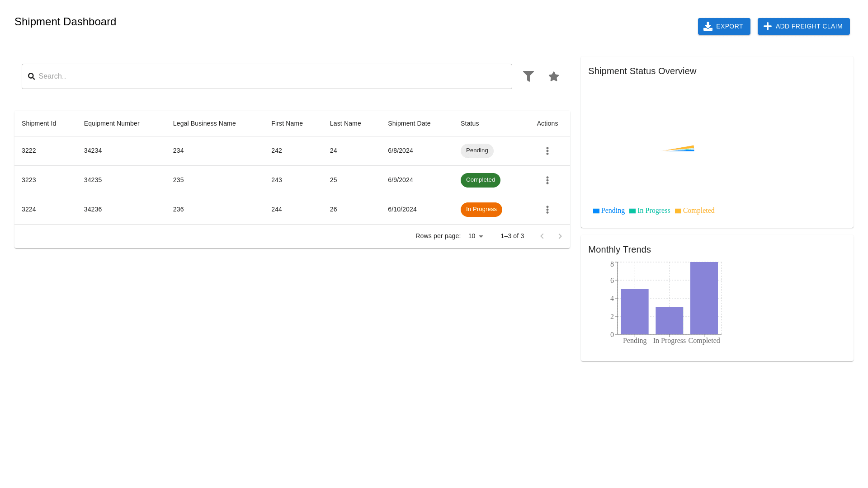This screenshot has height=488, width=868.
Task: Open actions menu for shipment 3223
Action: pos(547,180)
